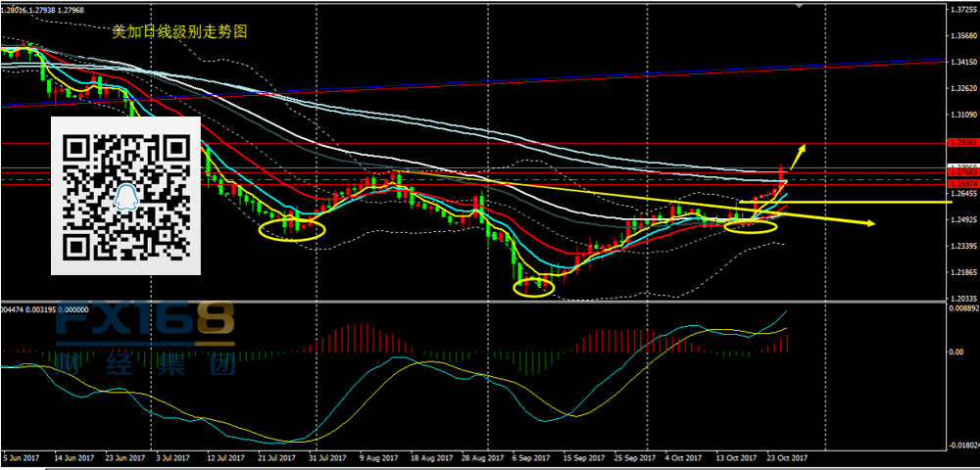
Task: Click the divider between chart and MACD panel
Action: tap(470, 303)
